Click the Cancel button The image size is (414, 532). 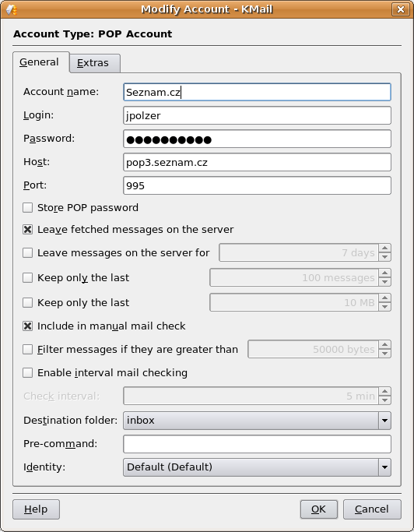click(x=372, y=509)
